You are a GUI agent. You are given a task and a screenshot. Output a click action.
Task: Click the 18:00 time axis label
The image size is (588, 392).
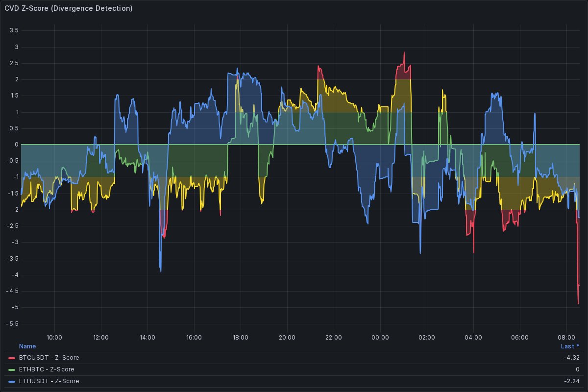(x=241, y=337)
